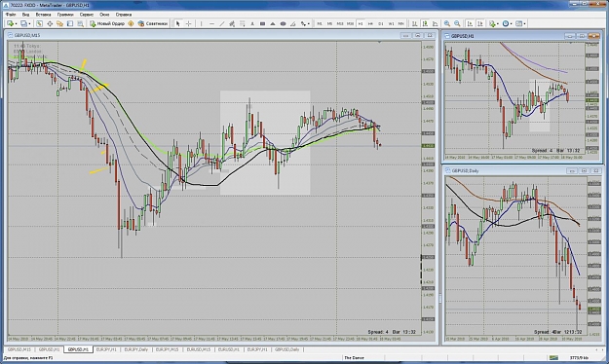Switch to the EURJPY,M15 chart tab
609x364 pixels.
coord(167,349)
